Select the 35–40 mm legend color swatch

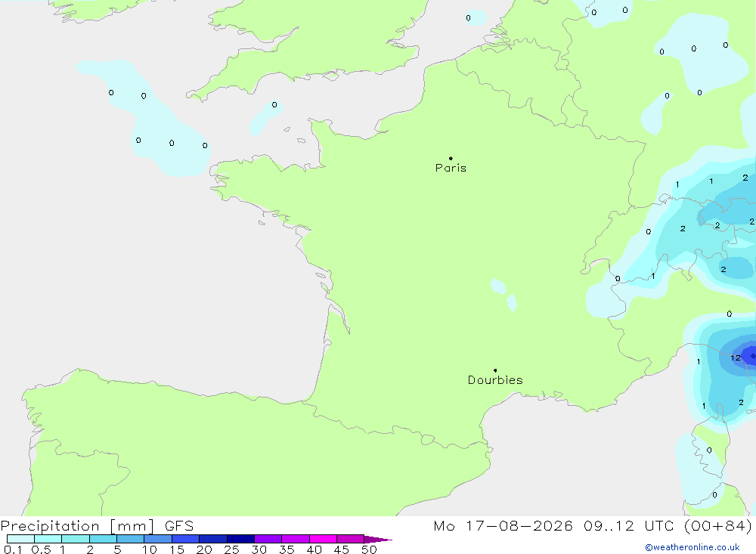pos(296,539)
